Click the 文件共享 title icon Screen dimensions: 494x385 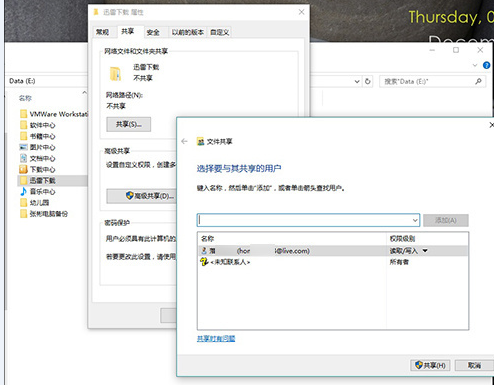point(200,142)
